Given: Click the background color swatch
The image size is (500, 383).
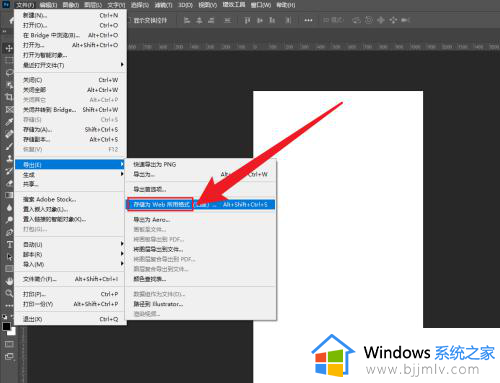Looking at the screenshot, I should click(x=12, y=332).
